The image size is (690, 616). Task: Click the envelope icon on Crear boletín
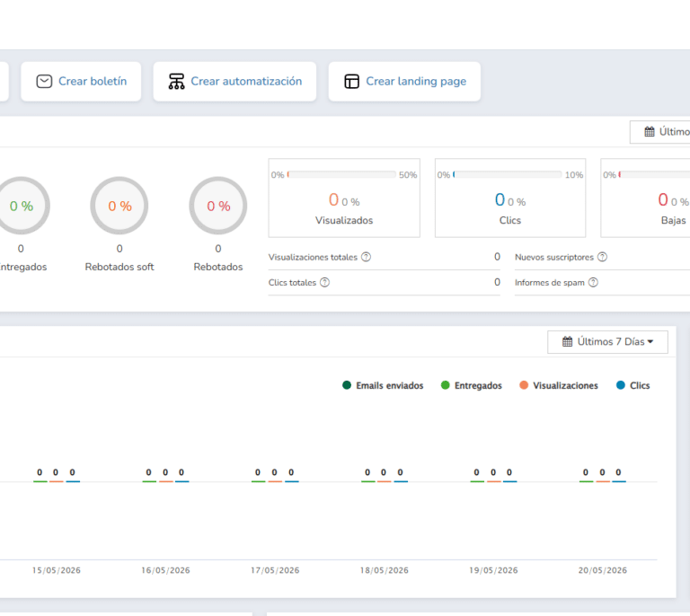44,82
